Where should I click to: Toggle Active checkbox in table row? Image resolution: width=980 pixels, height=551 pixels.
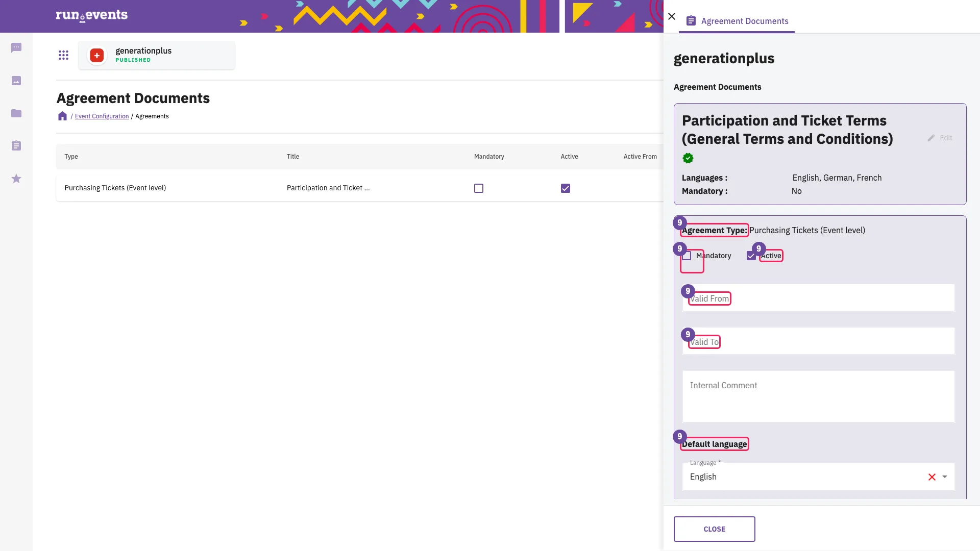coord(566,188)
